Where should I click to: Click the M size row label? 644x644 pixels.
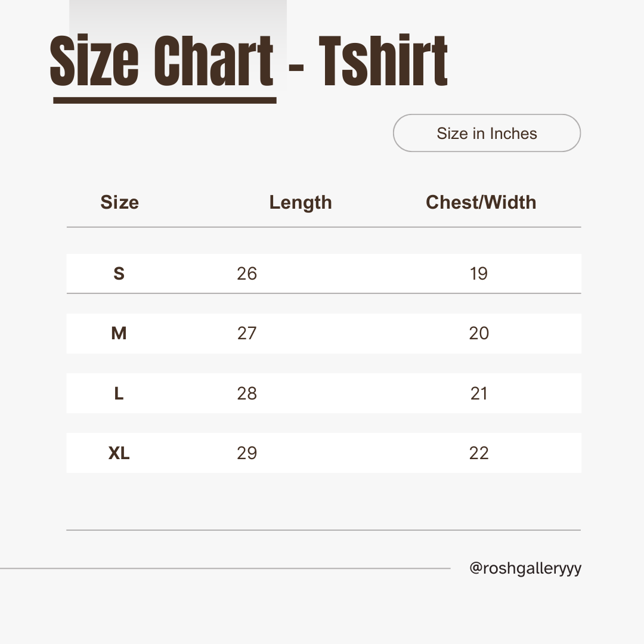[x=119, y=333]
